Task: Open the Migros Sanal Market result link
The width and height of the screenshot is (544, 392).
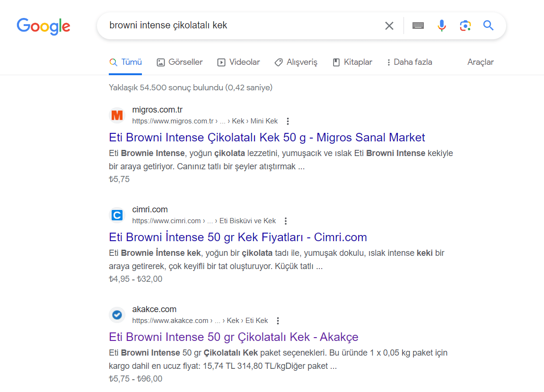Action: point(267,137)
